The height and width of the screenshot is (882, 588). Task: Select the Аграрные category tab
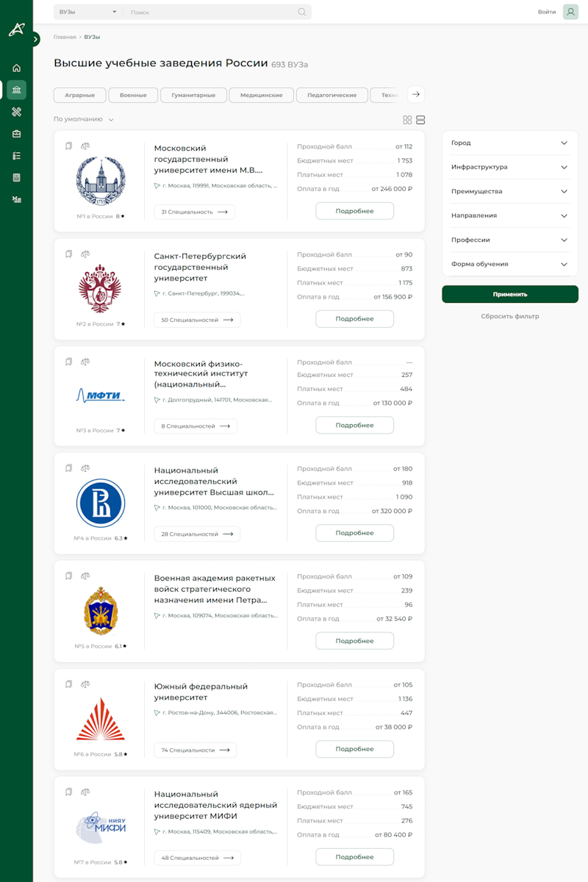tap(80, 95)
